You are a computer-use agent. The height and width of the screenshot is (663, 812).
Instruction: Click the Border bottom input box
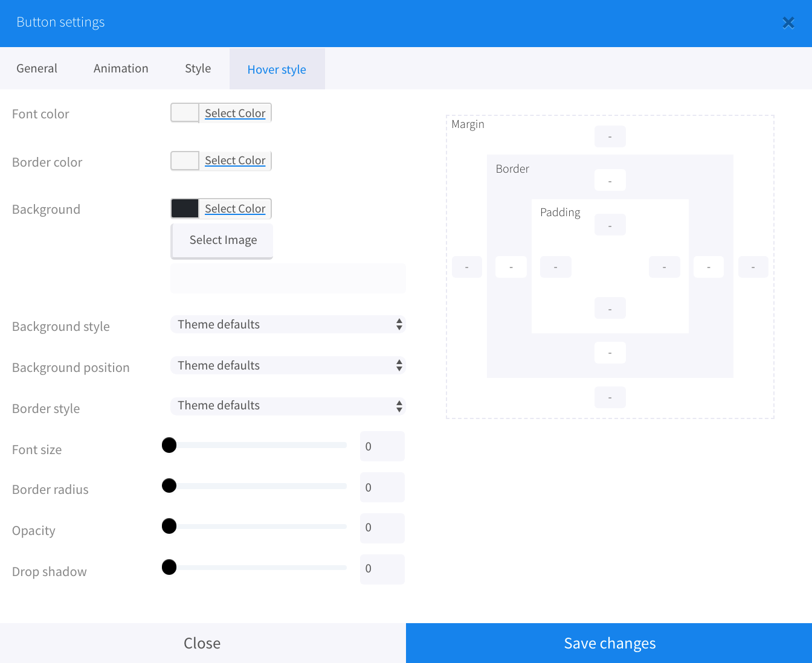click(610, 353)
